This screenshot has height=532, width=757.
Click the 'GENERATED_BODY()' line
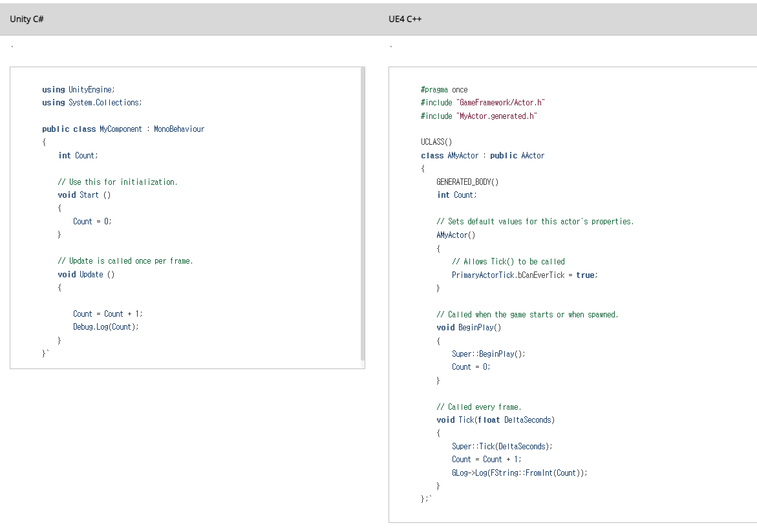(x=467, y=182)
